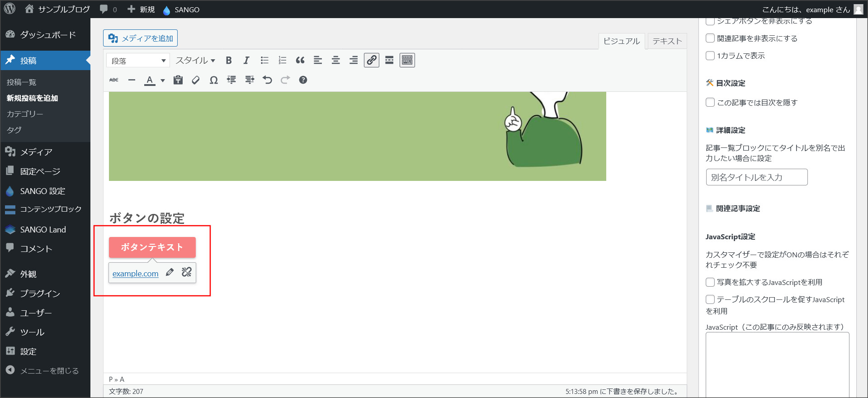Image resolution: width=868 pixels, height=398 pixels.
Task: Check the 1カラムで表示 option
Action: (710, 56)
